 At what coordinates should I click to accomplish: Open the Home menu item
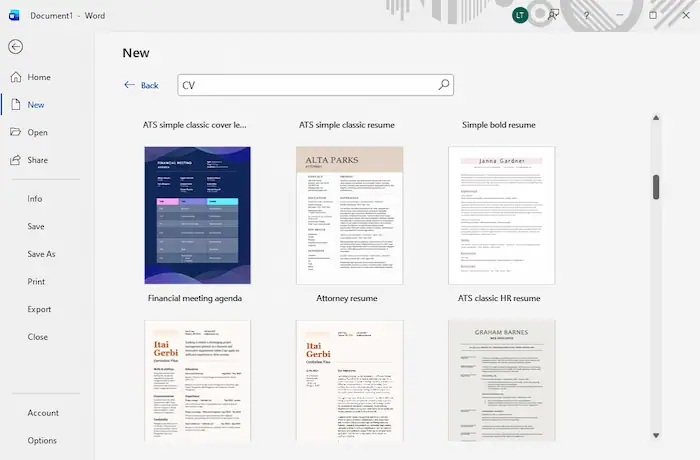39,77
